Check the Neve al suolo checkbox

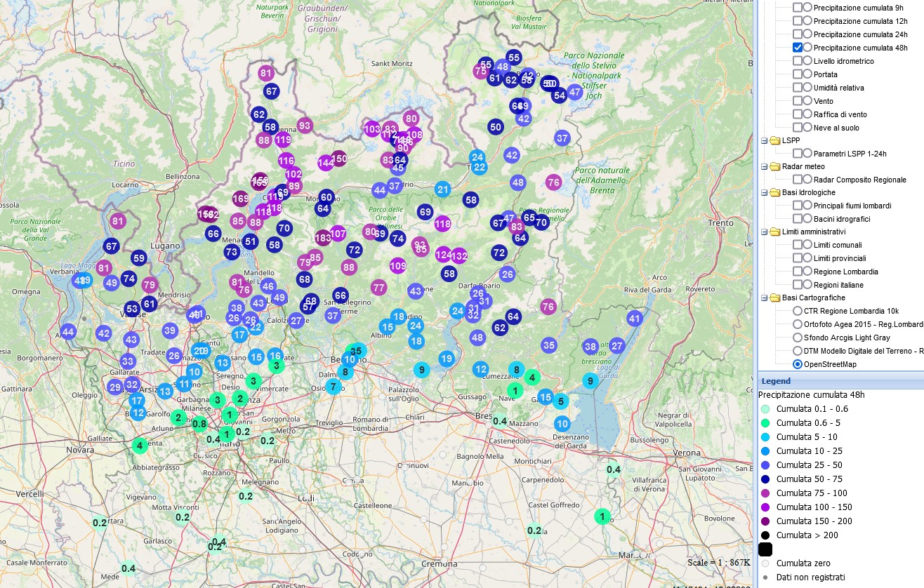click(798, 127)
